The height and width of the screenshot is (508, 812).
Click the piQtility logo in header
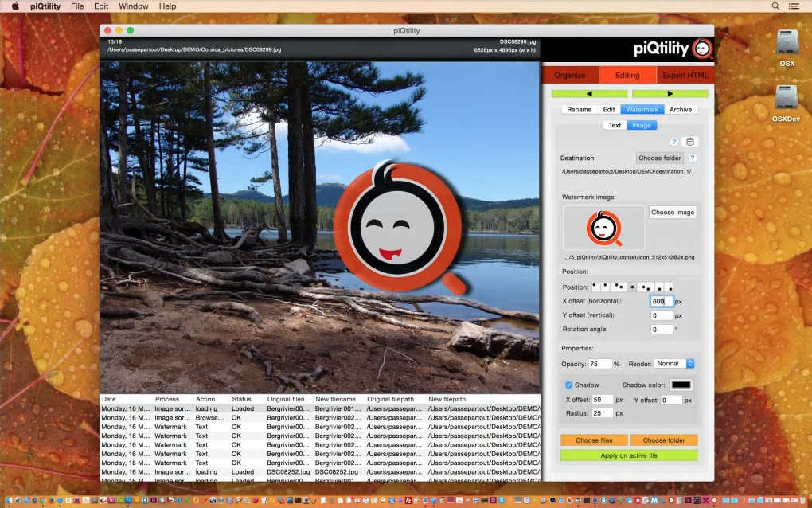(673, 49)
